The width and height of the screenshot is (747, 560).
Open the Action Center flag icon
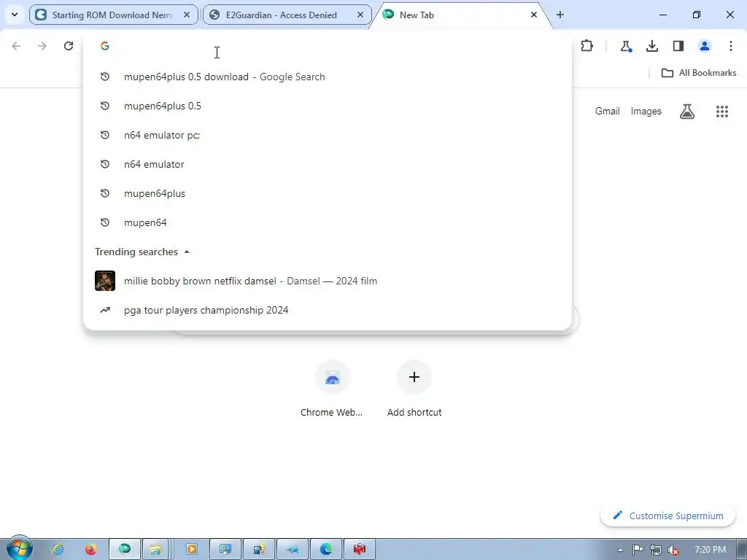[x=638, y=550]
